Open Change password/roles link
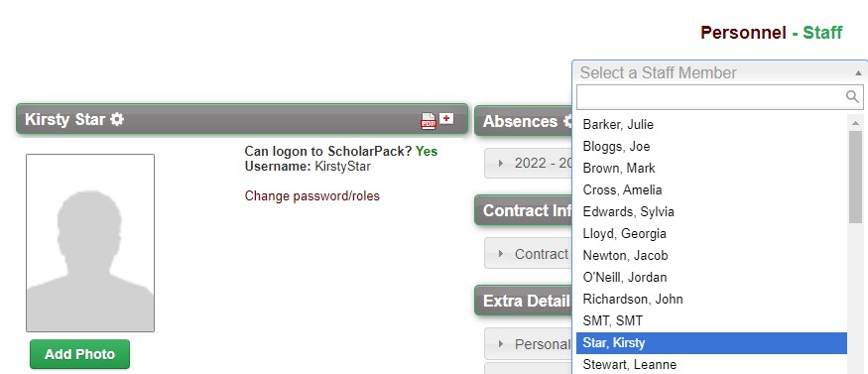Image resolution: width=868 pixels, height=374 pixels. point(312,195)
